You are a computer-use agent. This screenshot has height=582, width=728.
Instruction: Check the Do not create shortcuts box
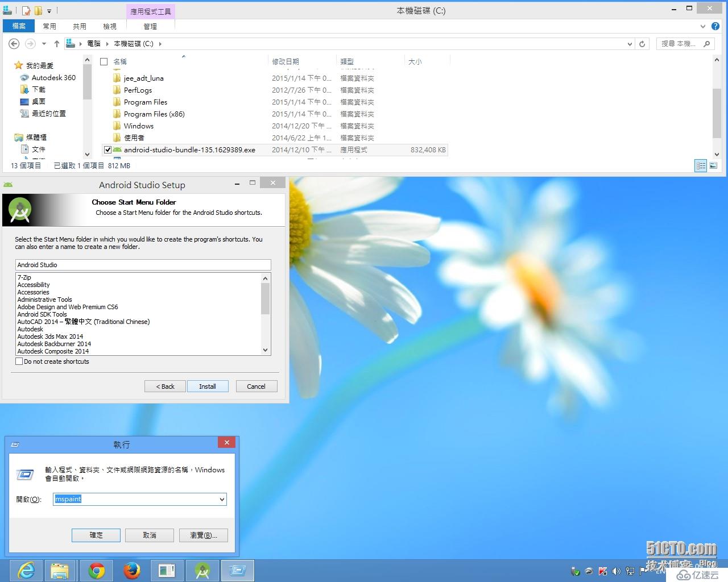point(19,361)
